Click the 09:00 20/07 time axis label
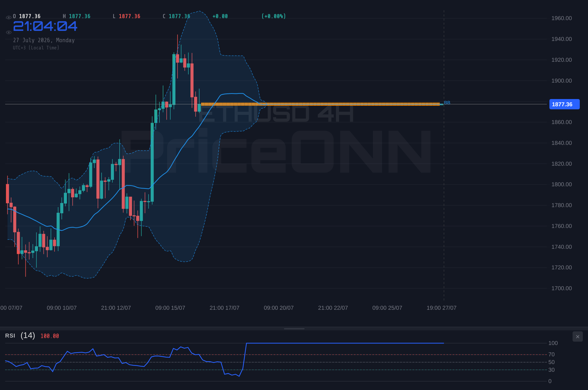Viewport: 588px width, 390px height. pyautogui.click(x=279, y=308)
